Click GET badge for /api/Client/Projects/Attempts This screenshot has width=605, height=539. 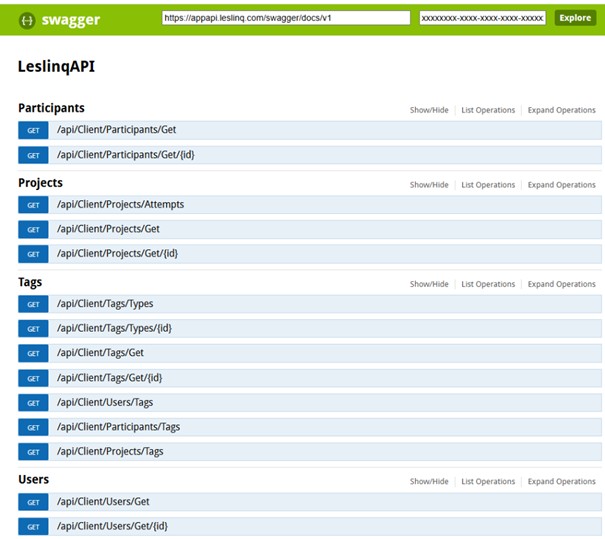pos(33,205)
